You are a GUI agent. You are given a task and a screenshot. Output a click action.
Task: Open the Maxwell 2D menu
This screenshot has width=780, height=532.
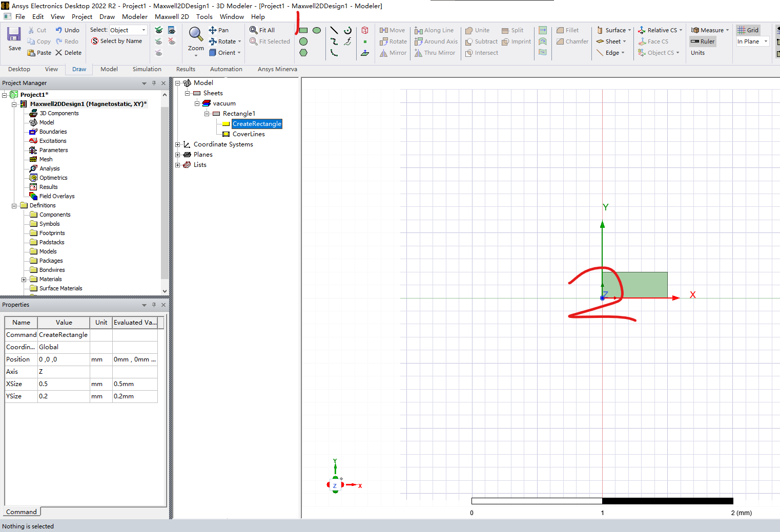(x=172, y=16)
